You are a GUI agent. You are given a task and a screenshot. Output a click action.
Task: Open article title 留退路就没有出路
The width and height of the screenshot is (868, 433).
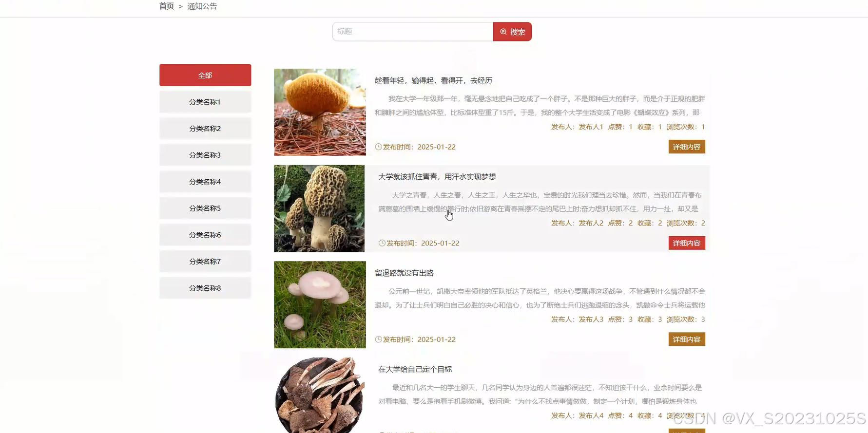click(x=404, y=273)
